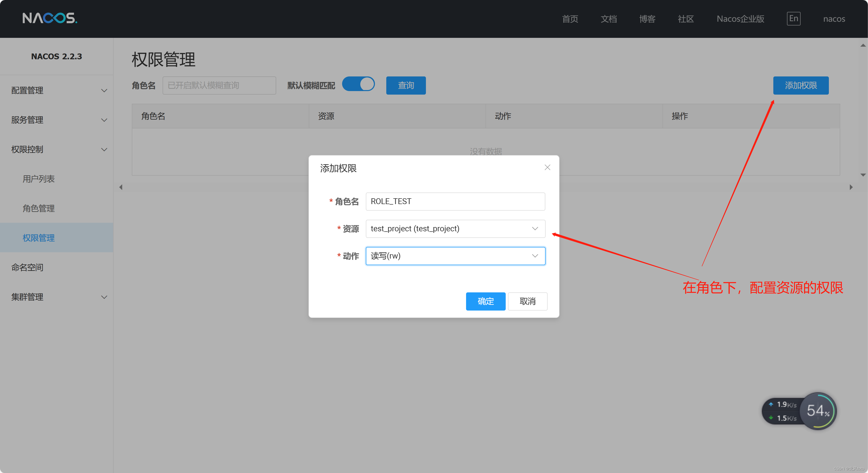Cancel with the 取消 button
The width and height of the screenshot is (868, 473).
coord(527,301)
